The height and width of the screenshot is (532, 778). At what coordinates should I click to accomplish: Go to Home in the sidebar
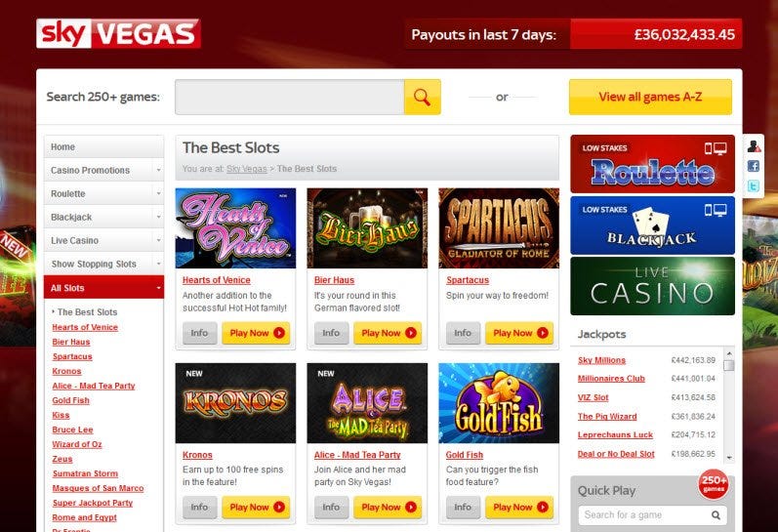pos(103,146)
